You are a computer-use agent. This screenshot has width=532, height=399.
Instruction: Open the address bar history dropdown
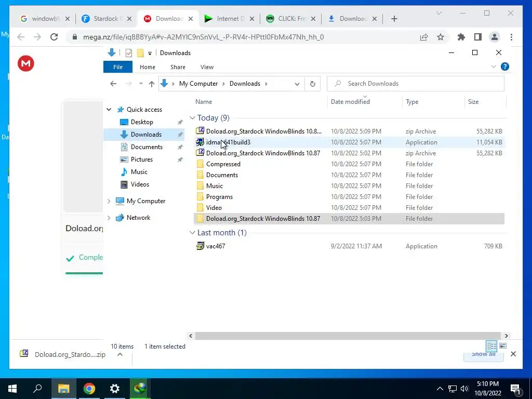coord(297,84)
